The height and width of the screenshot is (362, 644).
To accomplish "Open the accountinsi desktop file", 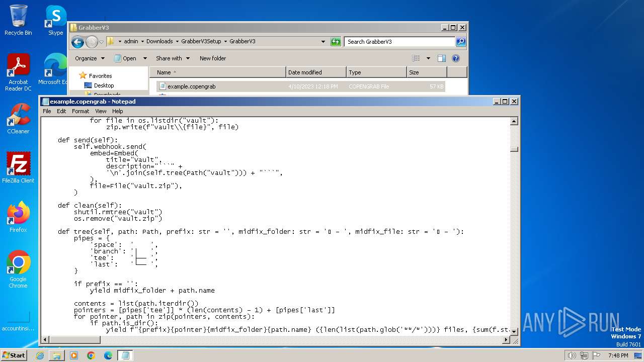I will pyautogui.click(x=18, y=321).
